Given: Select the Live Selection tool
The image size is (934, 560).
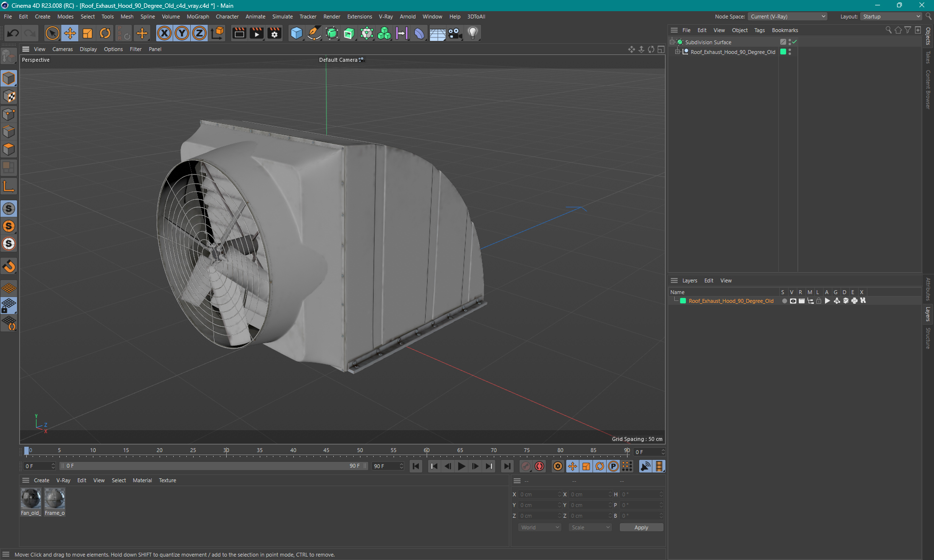Looking at the screenshot, I should point(52,33).
